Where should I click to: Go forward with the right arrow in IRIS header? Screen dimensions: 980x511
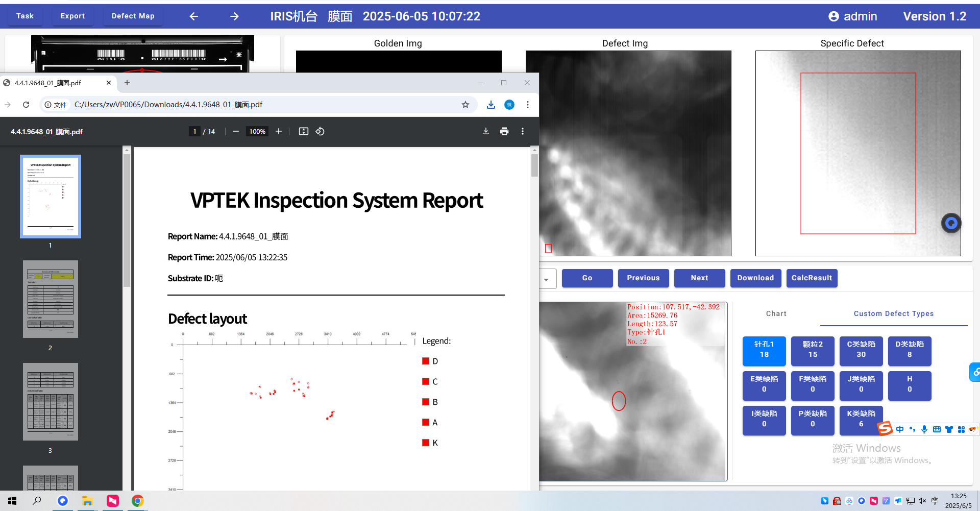click(x=234, y=16)
